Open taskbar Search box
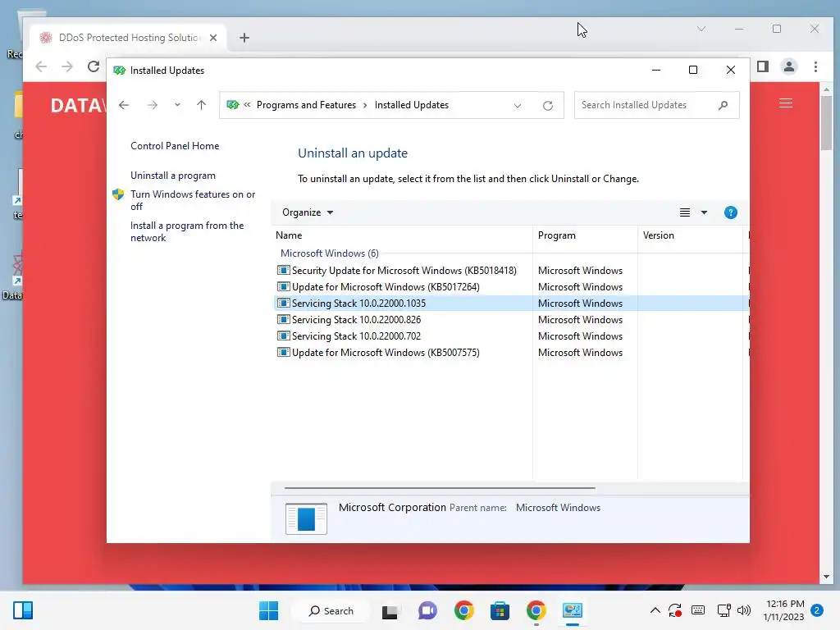This screenshot has width=840, height=630. tap(331, 610)
